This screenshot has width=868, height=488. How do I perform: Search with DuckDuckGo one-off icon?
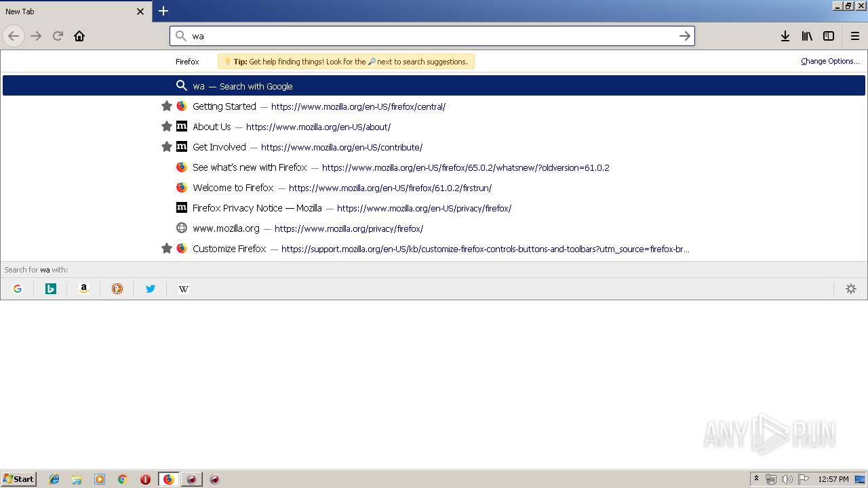point(117,289)
